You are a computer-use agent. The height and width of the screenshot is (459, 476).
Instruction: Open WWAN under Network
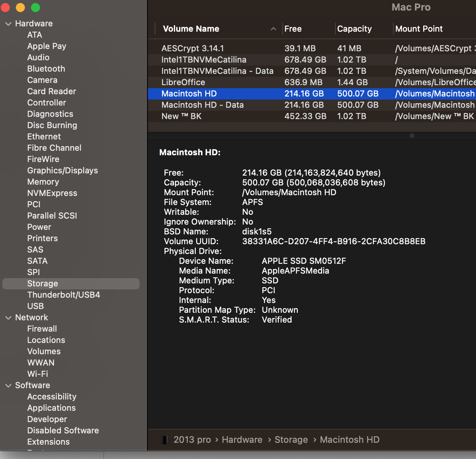click(x=41, y=363)
